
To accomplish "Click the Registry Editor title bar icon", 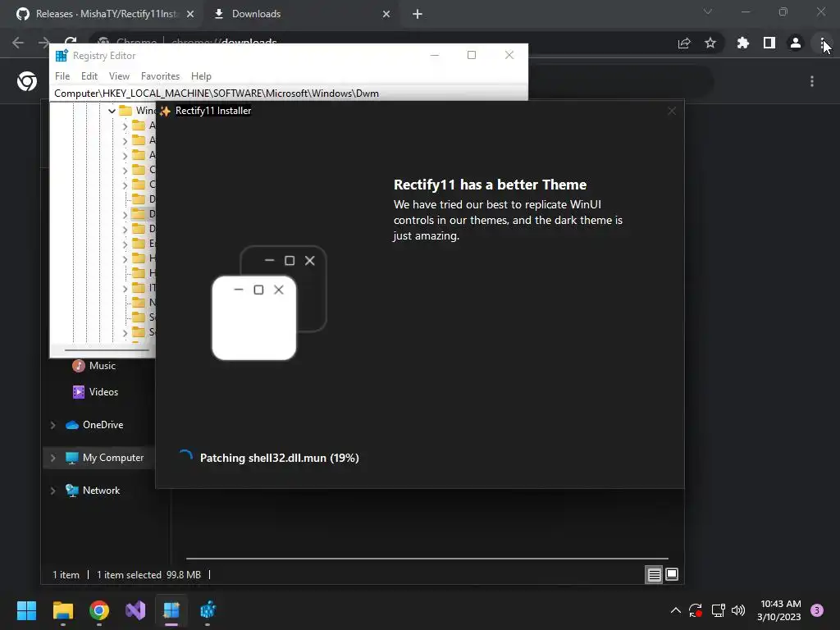I will (x=62, y=56).
